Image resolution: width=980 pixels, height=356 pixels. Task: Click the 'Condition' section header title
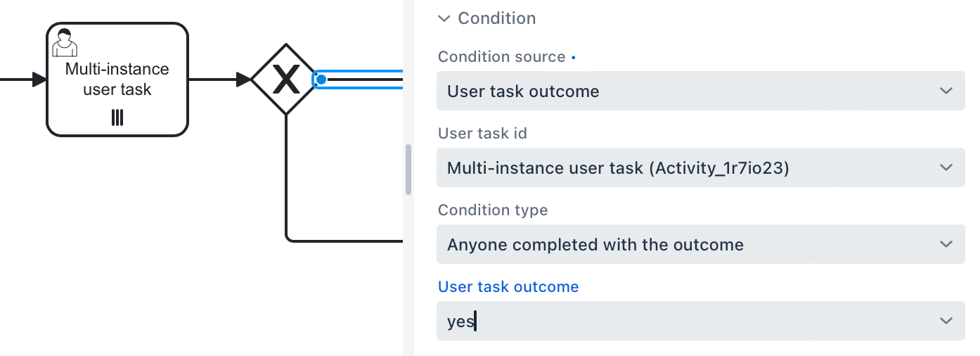pyautogui.click(x=496, y=18)
